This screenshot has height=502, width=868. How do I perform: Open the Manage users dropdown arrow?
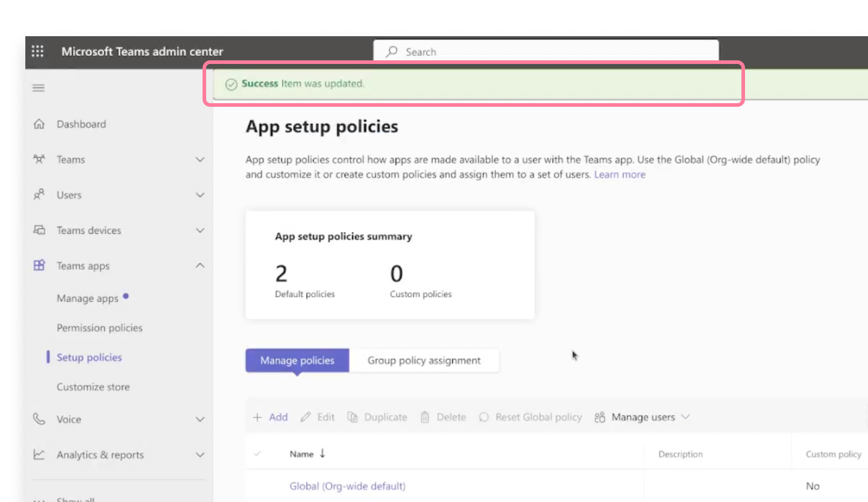tap(685, 417)
